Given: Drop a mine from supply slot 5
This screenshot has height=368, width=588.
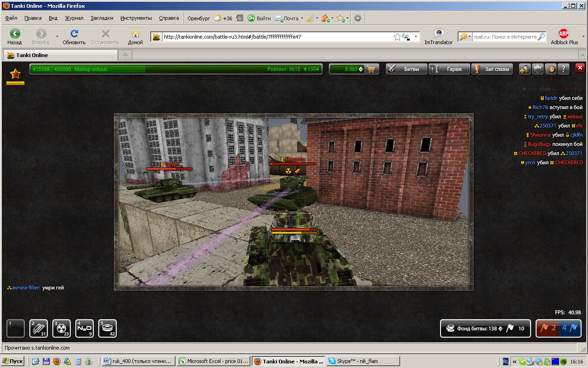Looking at the screenshot, I should tap(107, 328).
